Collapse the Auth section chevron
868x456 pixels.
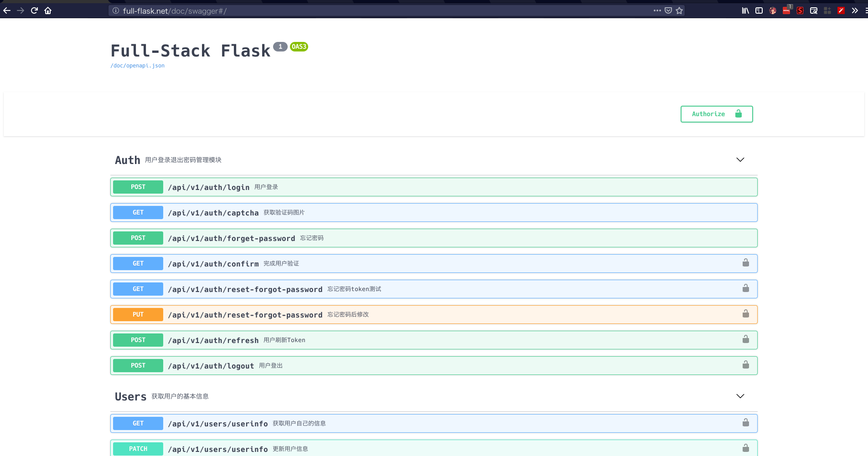point(740,160)
